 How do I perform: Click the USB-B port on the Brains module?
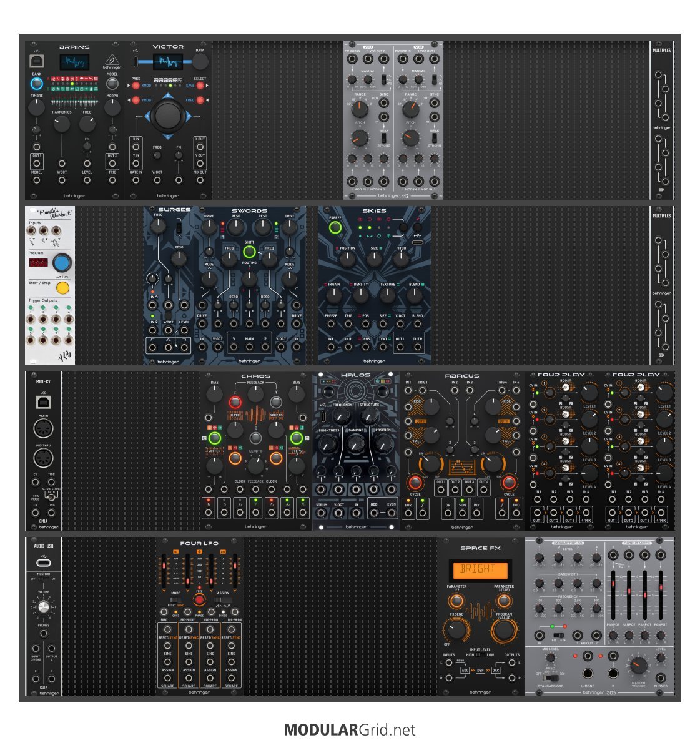36,61
